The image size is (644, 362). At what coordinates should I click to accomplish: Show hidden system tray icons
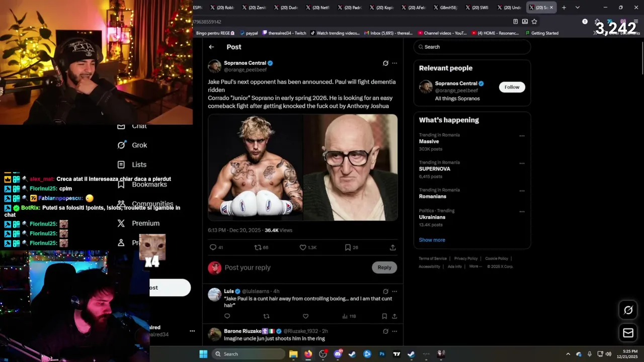(568, 354)
